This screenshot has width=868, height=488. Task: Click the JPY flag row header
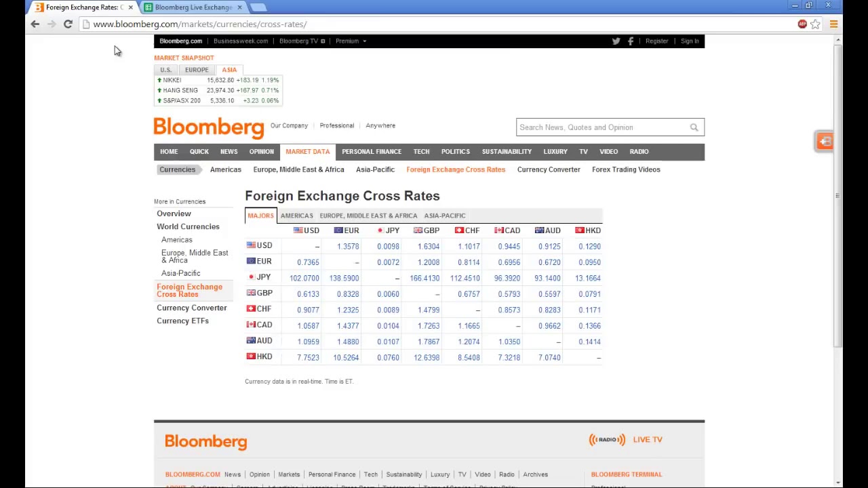click(259, 277)
